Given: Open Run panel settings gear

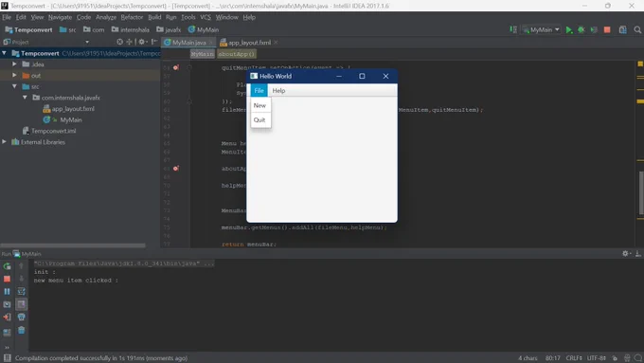Looking at the screenshot, I should 626,254.
